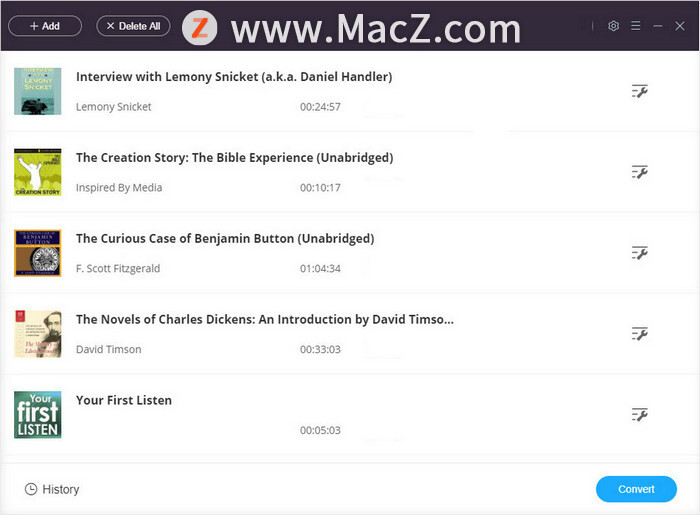The width and height of the screenshot is (700, 515).
Task: Select Your First Listen cover thumbnail
Action: (38, 415)
